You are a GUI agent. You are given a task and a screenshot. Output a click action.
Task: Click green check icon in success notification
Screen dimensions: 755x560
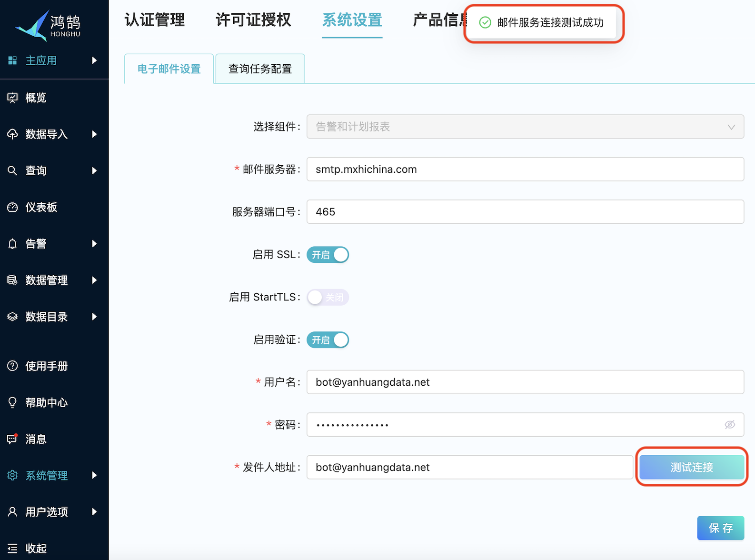point(485,22)
